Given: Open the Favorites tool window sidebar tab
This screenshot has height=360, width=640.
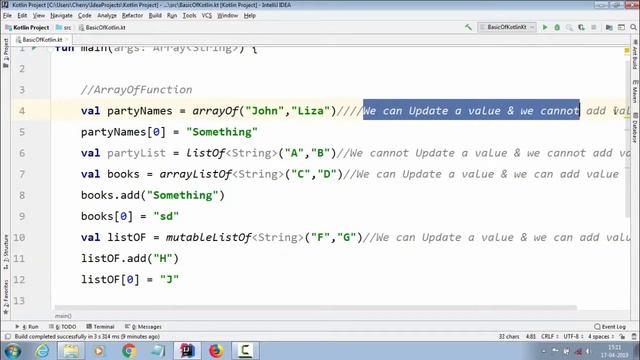Looking at the screenshot, I should (6, 297).
